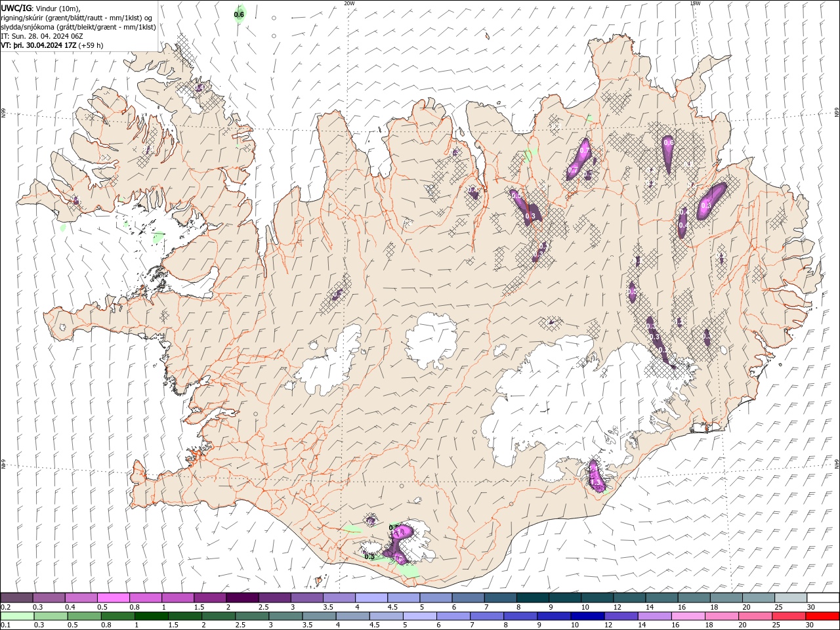Viewport: 840px width, 630px height.
Task: Pick the medium blue 8 swatch in lower legend
Action: coord(530,616)
